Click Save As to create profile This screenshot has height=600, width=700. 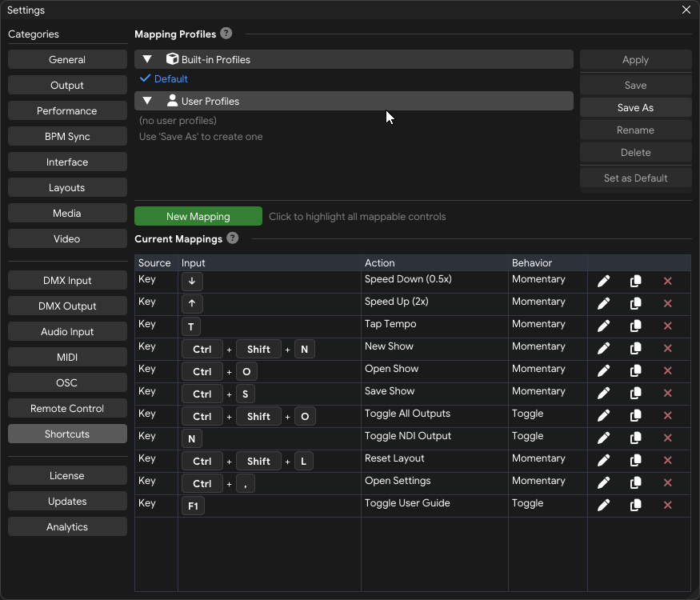click(635, 107)
